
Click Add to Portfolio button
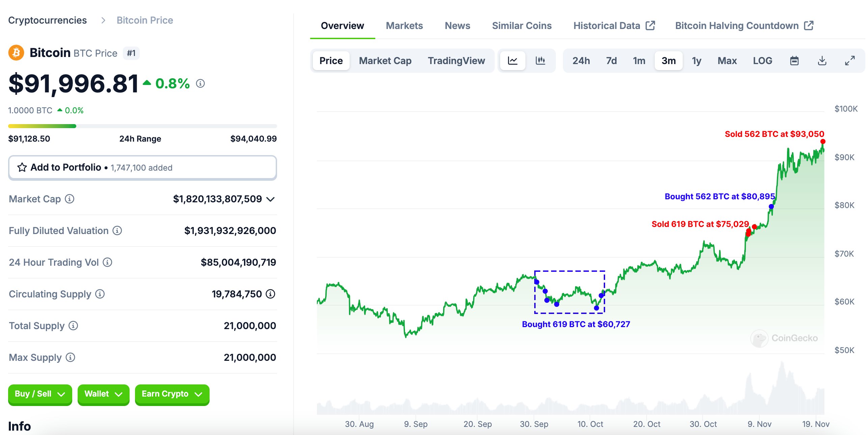pyautogui.click(x=142, y=168)
